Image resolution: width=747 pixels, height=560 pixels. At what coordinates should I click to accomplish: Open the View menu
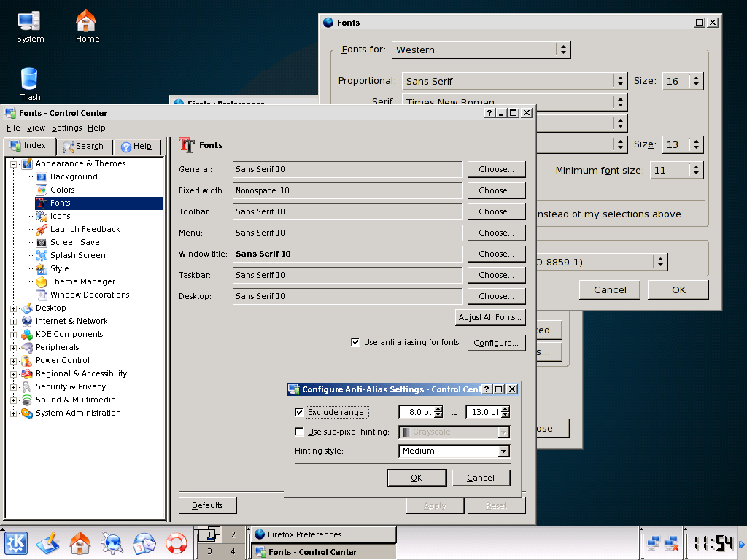point(36,128)
